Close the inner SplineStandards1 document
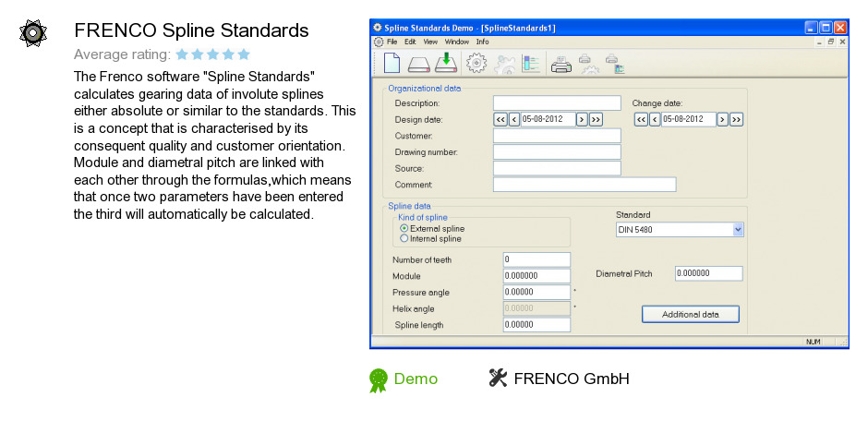Viewport: 868px width, 421px height. pos(842,42)
